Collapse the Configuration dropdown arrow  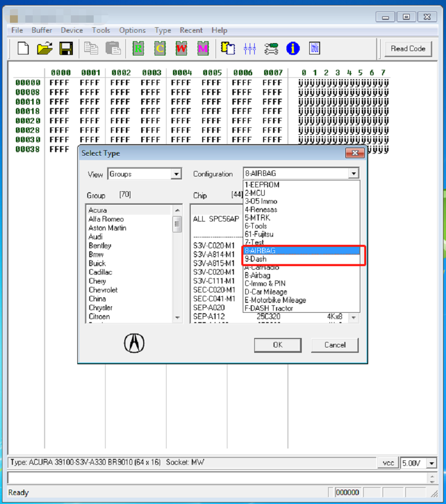coord(353,173)
